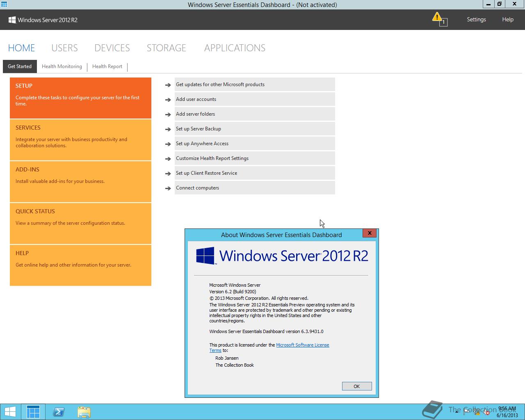Select the ADD-INS category tile
525x420 pixels.
80,181
